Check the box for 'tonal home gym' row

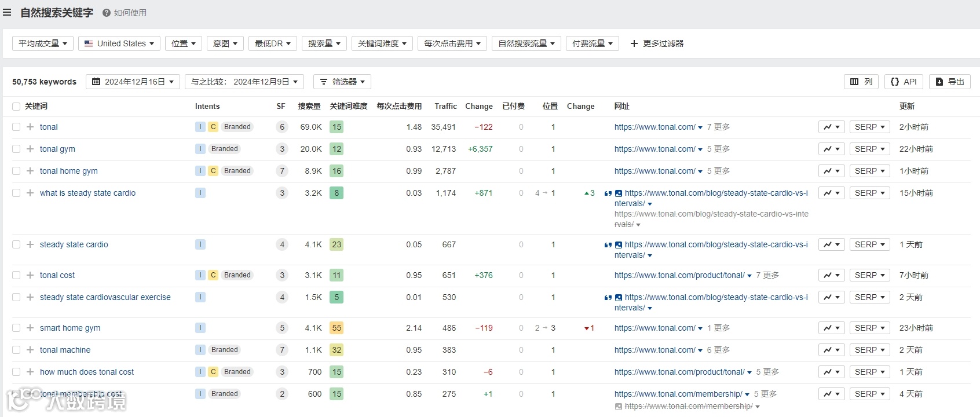(x=16, y=171)
